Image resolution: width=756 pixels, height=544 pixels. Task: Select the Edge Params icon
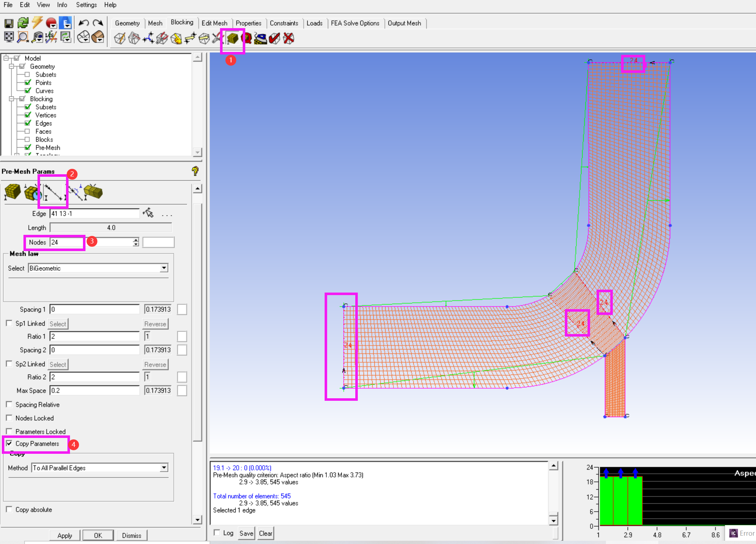53,192
